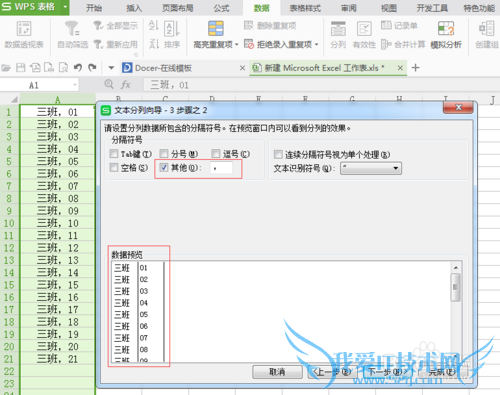Image resolution: width=500 pixels, height=395 pixels.
Task: Click the save disk icon in quick toolbar
Action: tap(21, 68)
